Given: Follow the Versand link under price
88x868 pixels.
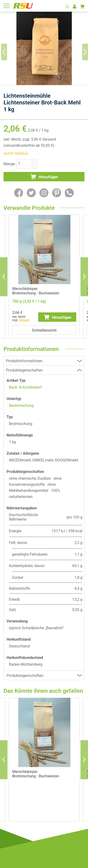Looking at the screenshot, I should tap(24, 320).
